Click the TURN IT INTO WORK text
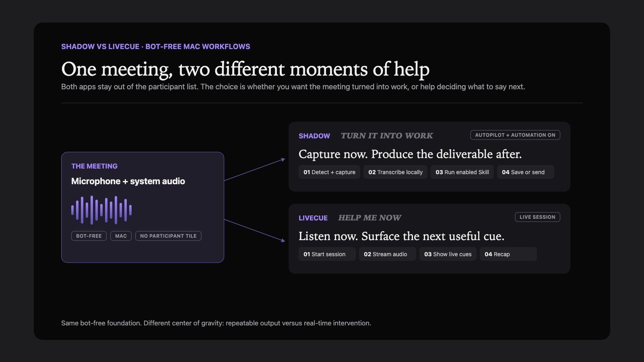Viewport: 644px width, 362px height. tap(387, 136)
